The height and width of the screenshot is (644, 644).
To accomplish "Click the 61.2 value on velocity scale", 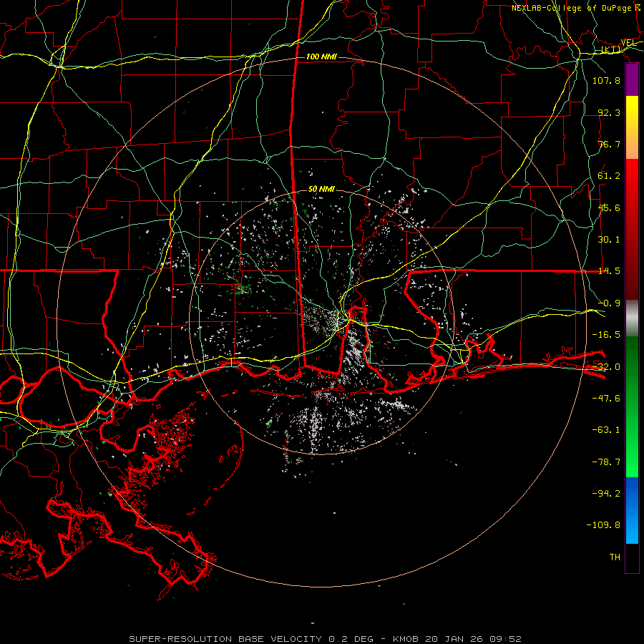I will click(x=609, y=176).
